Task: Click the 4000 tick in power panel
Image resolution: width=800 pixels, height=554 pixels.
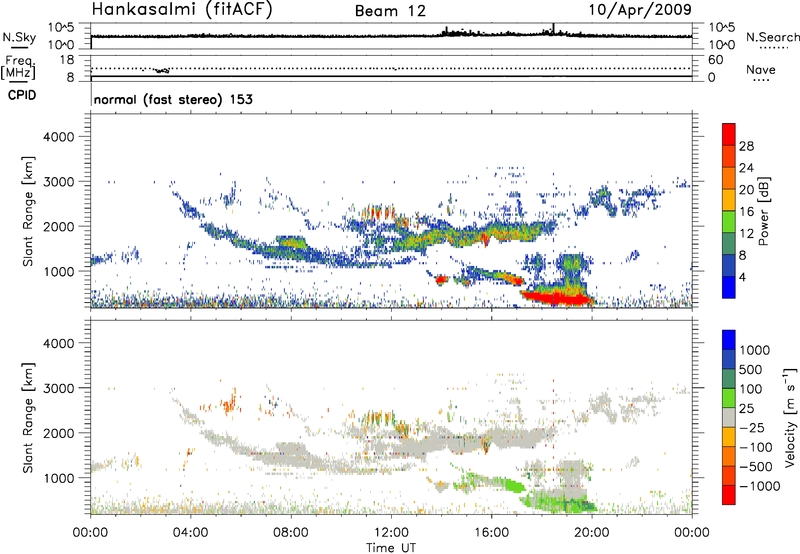Action: (59, 137)
